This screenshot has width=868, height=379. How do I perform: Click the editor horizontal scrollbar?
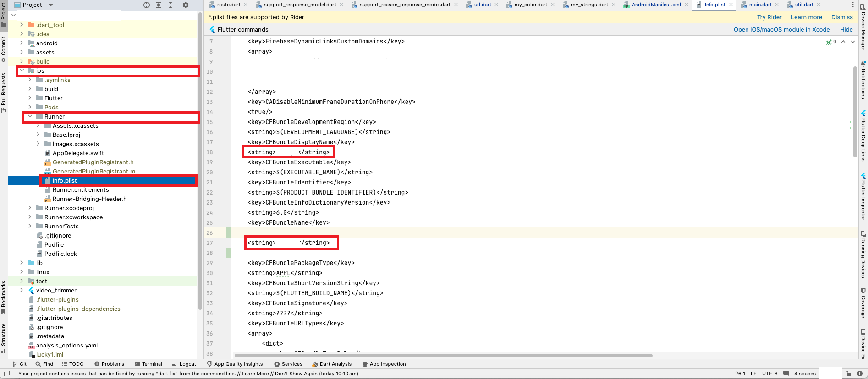tap(443, 355)
